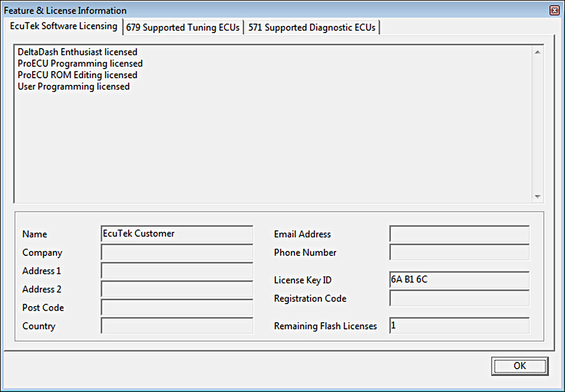Click the Name input field
Viewport: 565px width, 392px height.
177,234
